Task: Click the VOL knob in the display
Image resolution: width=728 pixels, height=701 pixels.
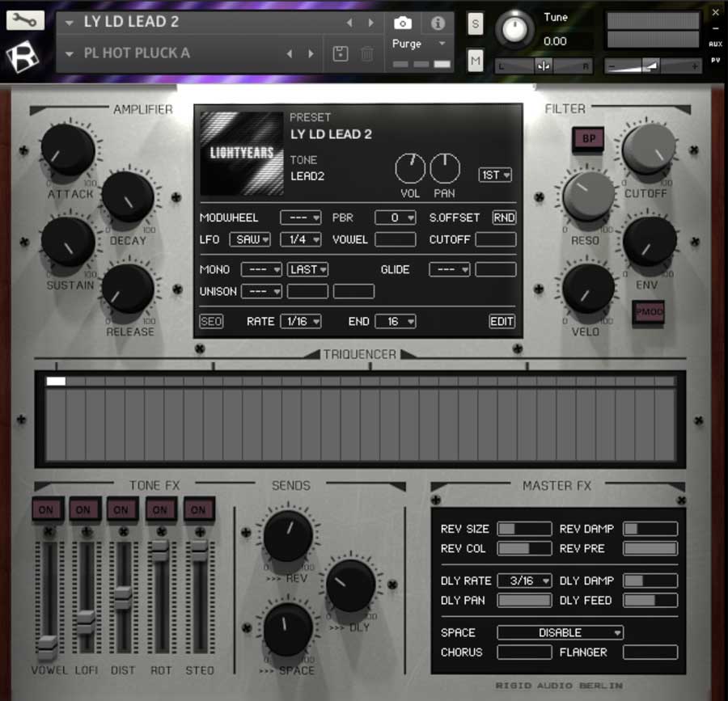Action: click(x=410, y=168)
